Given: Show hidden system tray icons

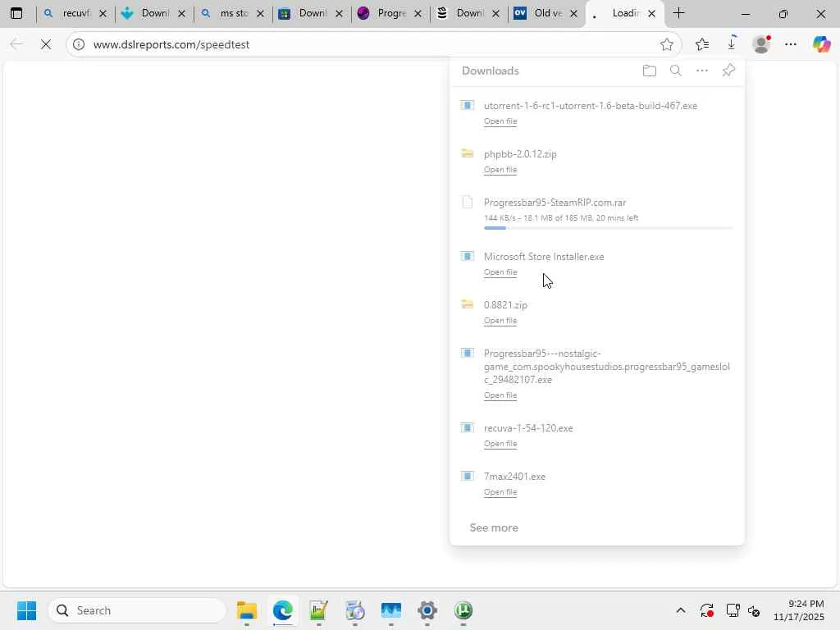Looking at the screenshot, I should click(680, 610).
